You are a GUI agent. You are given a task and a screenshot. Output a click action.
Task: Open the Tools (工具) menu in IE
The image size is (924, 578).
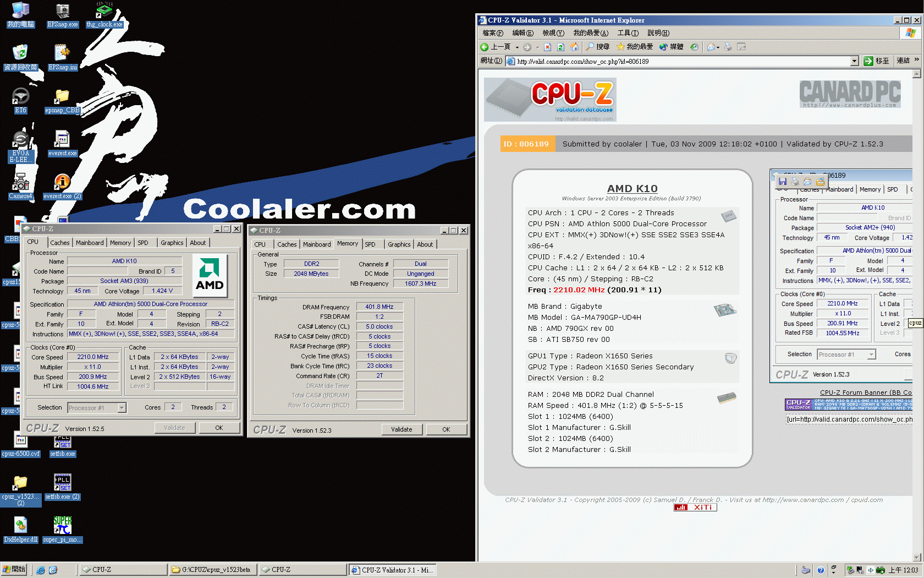point(628,33)
